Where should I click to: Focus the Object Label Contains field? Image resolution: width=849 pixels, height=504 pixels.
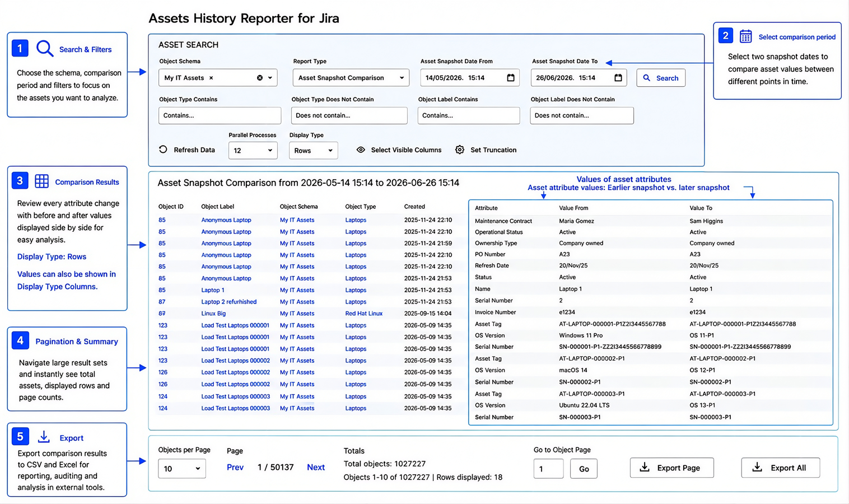[468, 115]
